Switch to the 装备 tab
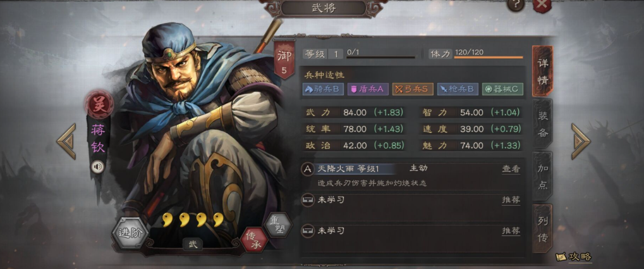Screen dimensions: 644x269 tap(543, 123)
